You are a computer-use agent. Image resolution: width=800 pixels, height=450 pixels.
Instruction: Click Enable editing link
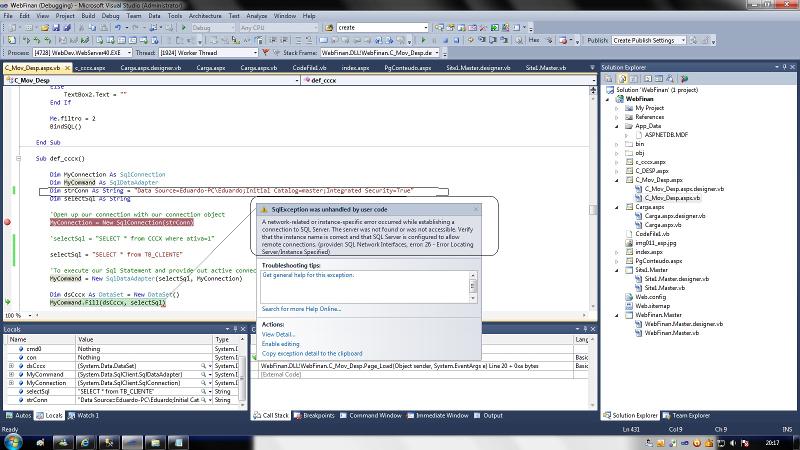click(x=280, y=344)
